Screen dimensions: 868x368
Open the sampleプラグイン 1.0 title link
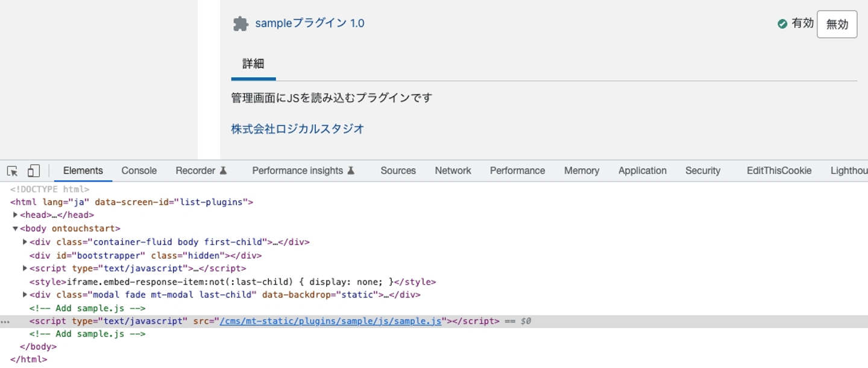[309, 24]
